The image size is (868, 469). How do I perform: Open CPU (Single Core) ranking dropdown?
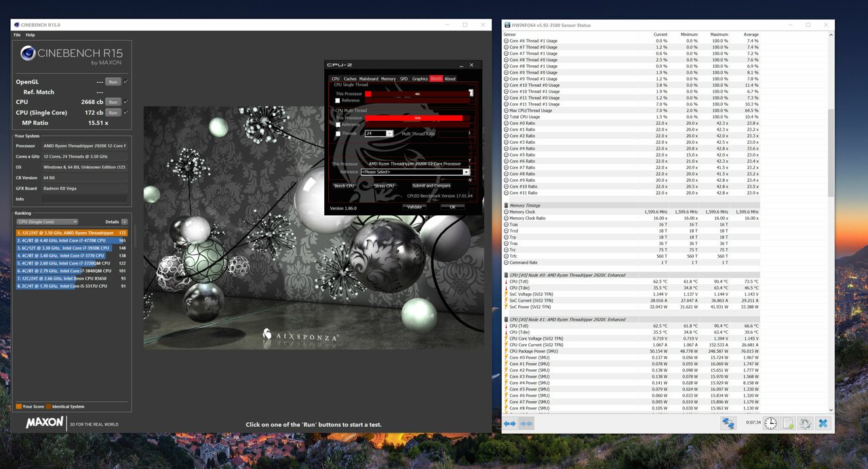click(47, 222)
